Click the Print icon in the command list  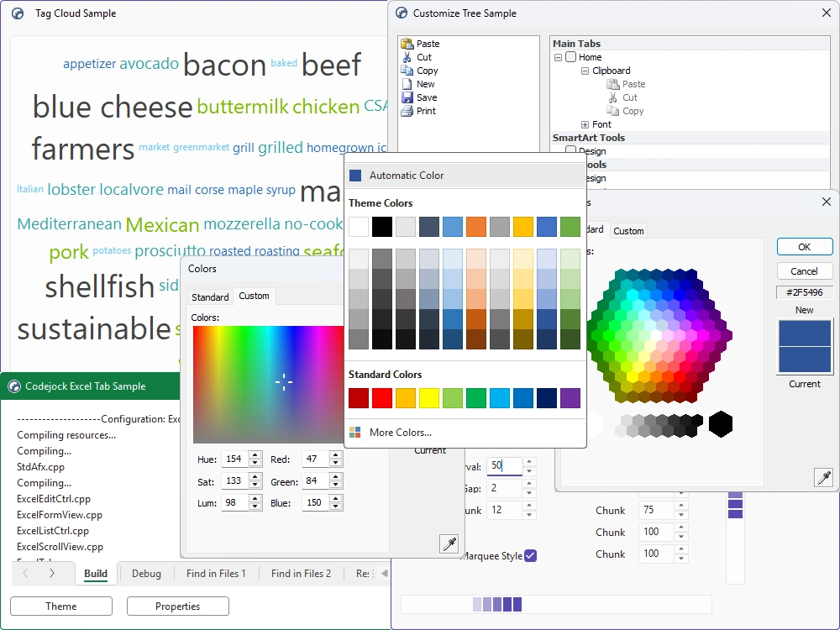coord(407,111)
